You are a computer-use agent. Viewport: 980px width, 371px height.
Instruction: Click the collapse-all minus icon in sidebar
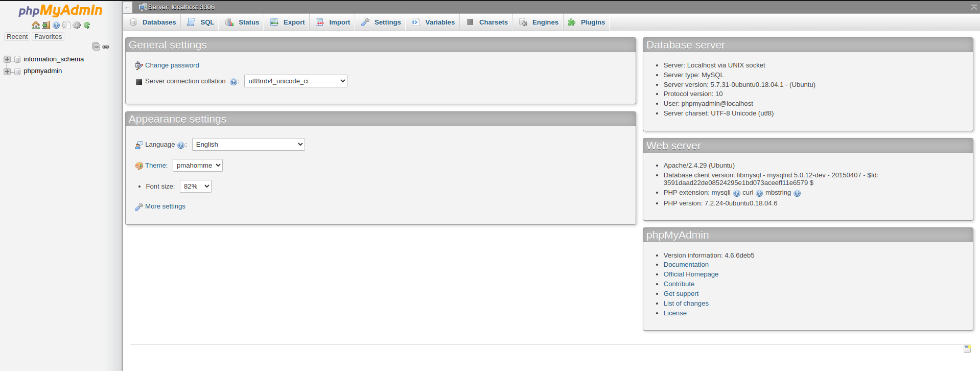96,47
